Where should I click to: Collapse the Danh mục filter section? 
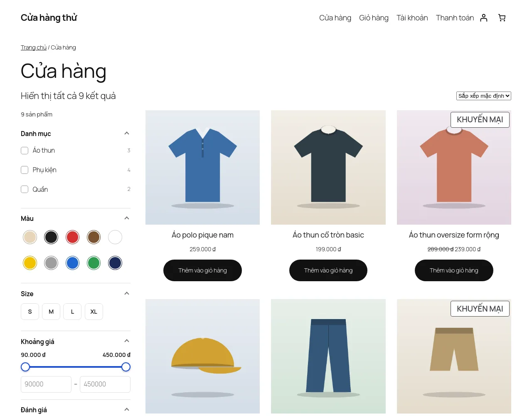[127, 133]
